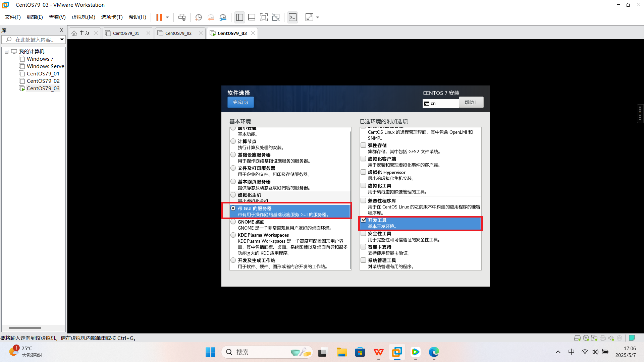Screen dimensions: 644x362
Task: Toggle the console view icon
Action: (292, 17)
